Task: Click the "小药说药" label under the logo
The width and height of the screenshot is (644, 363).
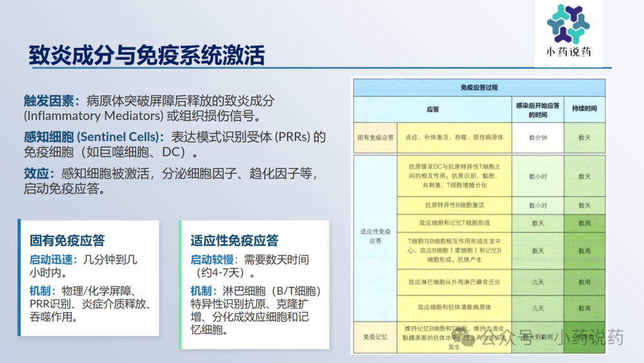Action: [569, 52]
